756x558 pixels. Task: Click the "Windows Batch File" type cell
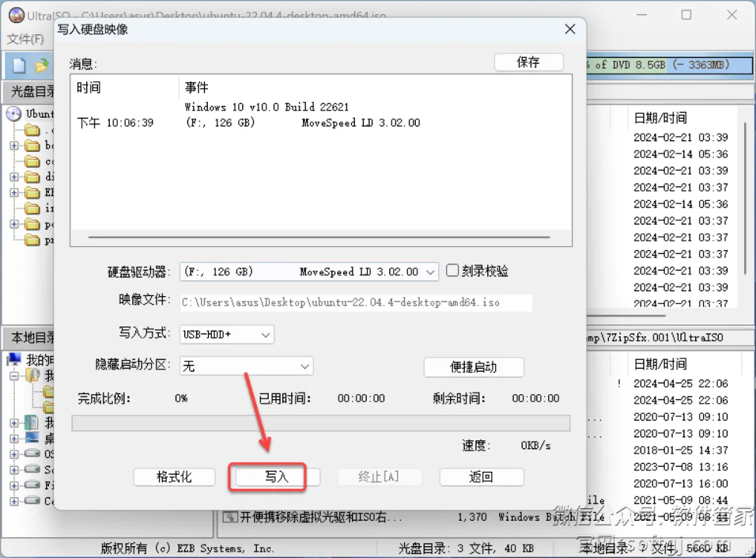pyautogui.click(x=552, y=517)
